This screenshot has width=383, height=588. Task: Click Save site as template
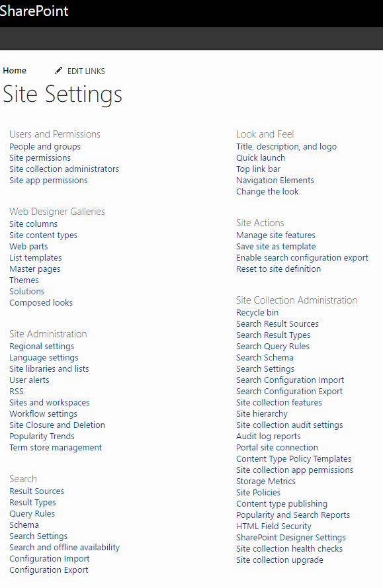[x=276, y=246]
